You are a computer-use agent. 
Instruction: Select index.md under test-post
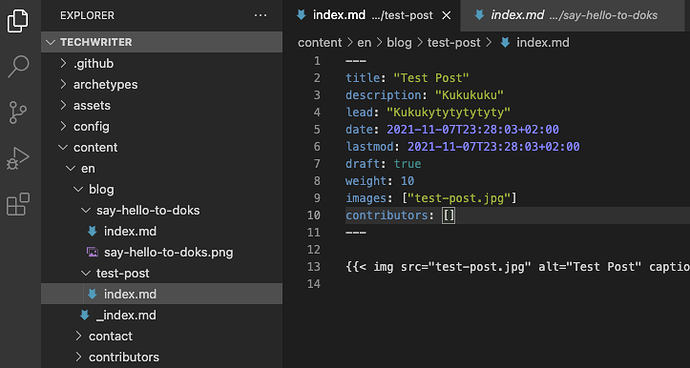tap(161, 294)
